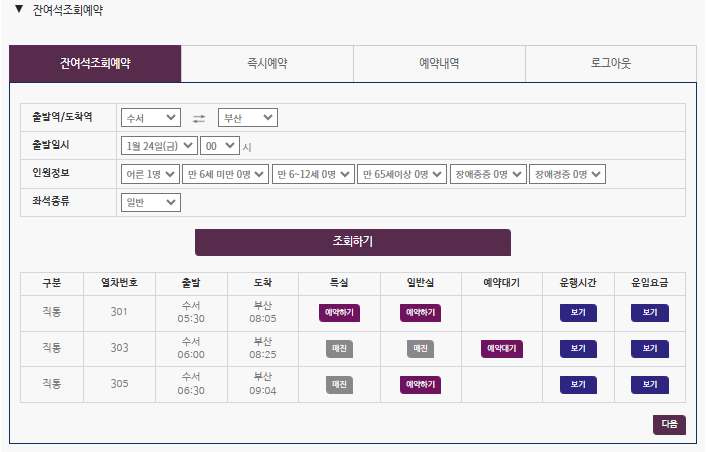
Task: View 운행시간 for train 305
Action: 578,385
